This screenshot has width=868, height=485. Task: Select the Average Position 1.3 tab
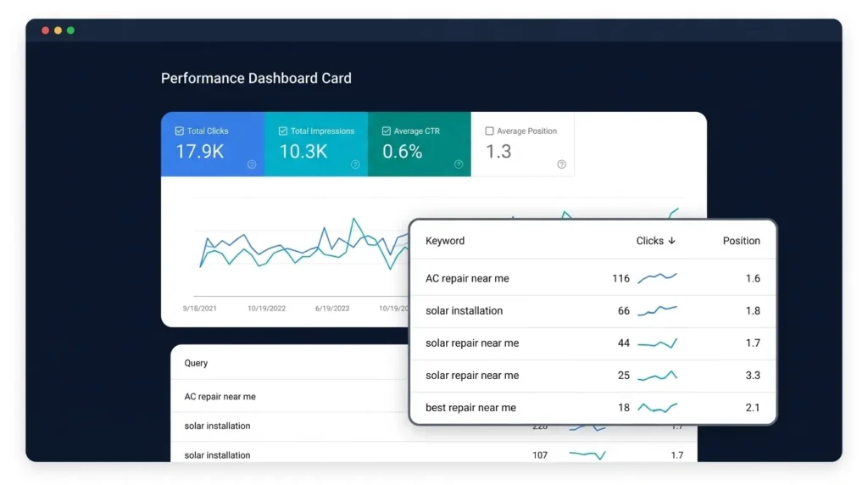click(522, 144)
